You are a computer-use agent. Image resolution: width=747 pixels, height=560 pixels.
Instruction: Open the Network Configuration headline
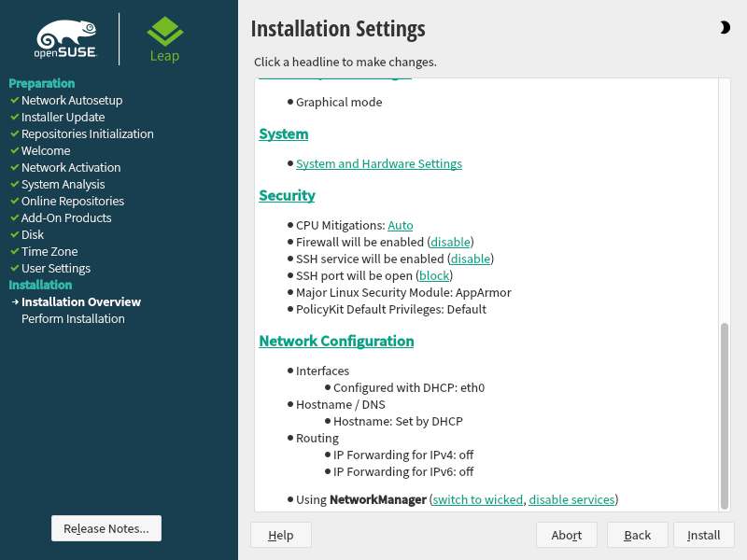(x=336, y=341)
